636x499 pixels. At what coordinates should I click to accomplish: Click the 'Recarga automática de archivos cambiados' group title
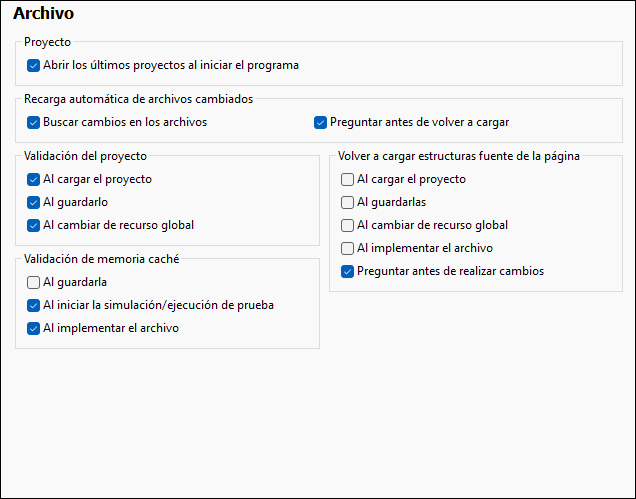(x=138, y=99)
